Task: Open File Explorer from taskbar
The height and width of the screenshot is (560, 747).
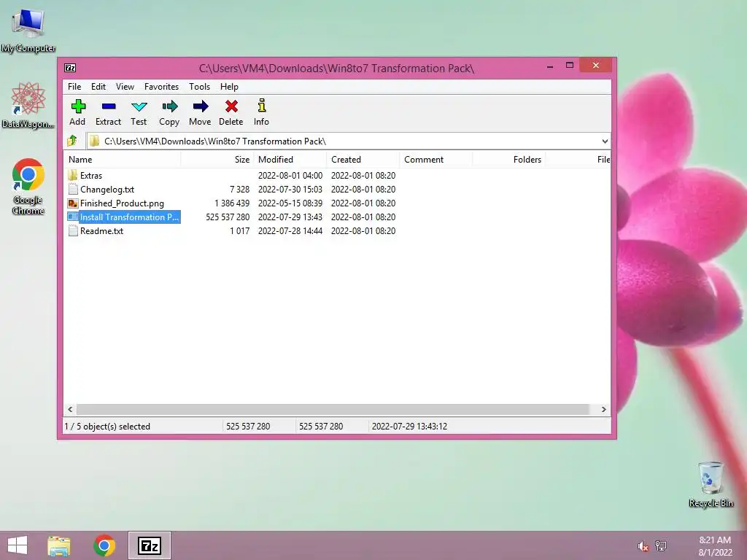Action: (59, 545)
